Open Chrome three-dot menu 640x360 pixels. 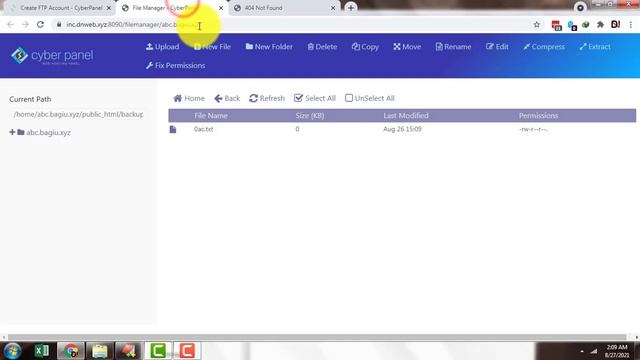point(631,24)
